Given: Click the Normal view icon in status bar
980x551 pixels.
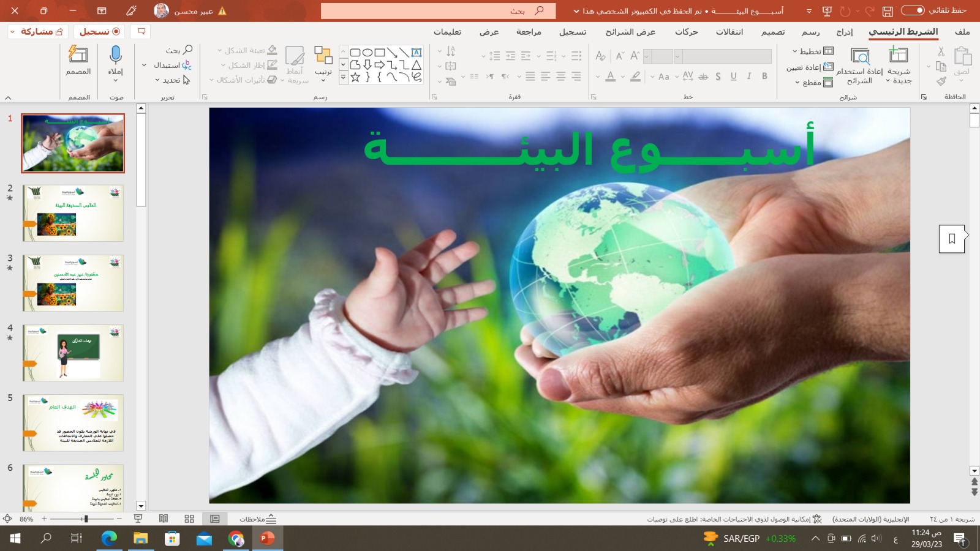Looking at the screenshot, I should pos(215,519).
